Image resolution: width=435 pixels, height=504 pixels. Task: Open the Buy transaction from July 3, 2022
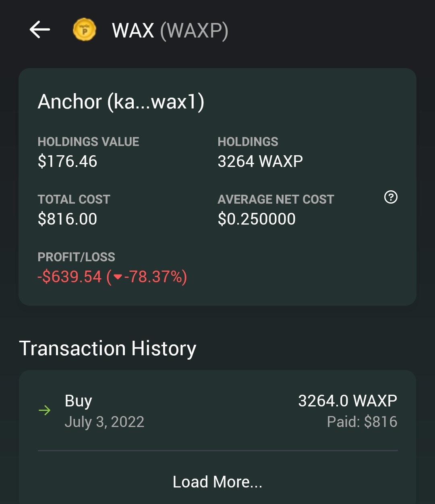click(217, 411)
